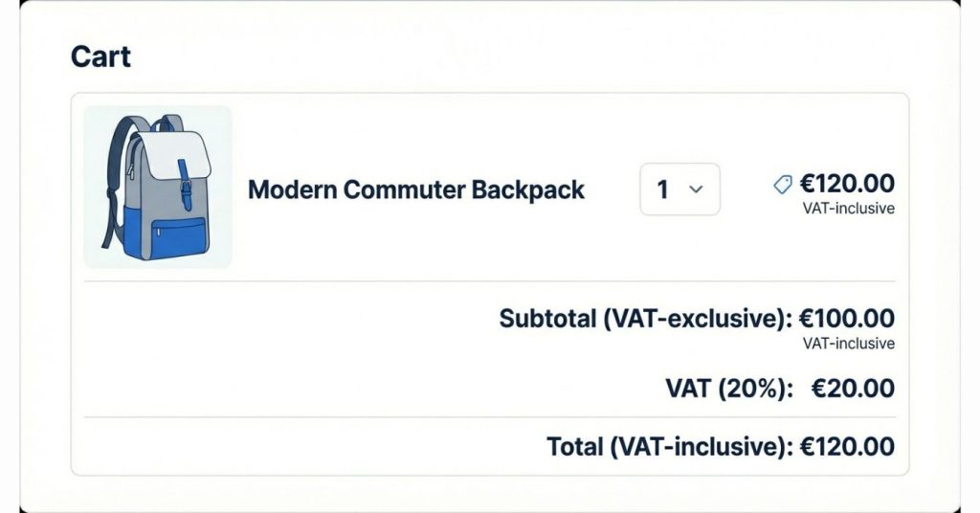Click the subtotal amount €100.00

point(848,319)
